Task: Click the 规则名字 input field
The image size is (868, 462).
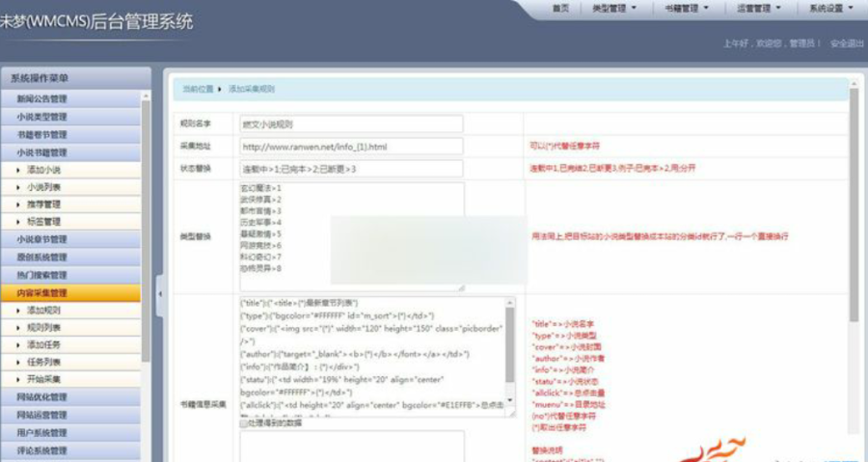Action: point(351,123)
